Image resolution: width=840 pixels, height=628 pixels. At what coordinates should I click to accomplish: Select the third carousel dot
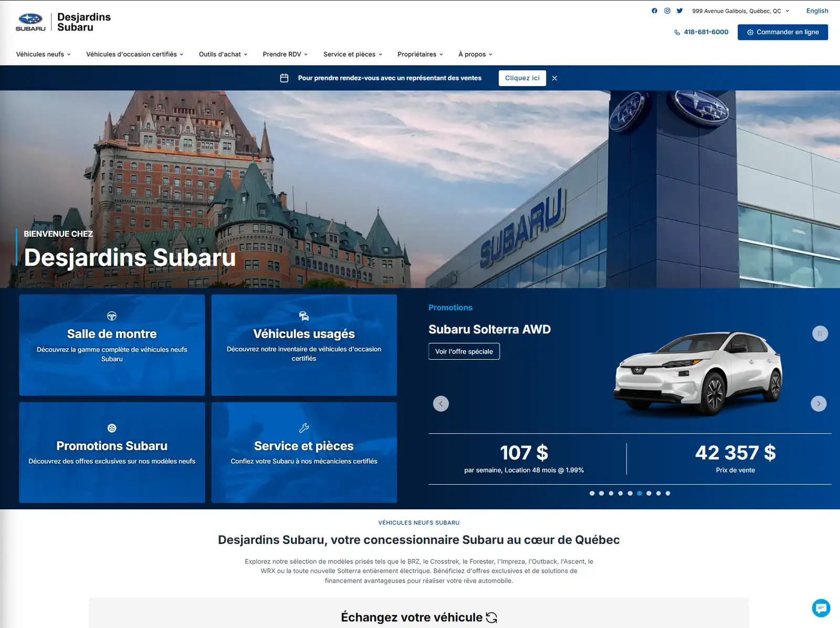(611, 493)
